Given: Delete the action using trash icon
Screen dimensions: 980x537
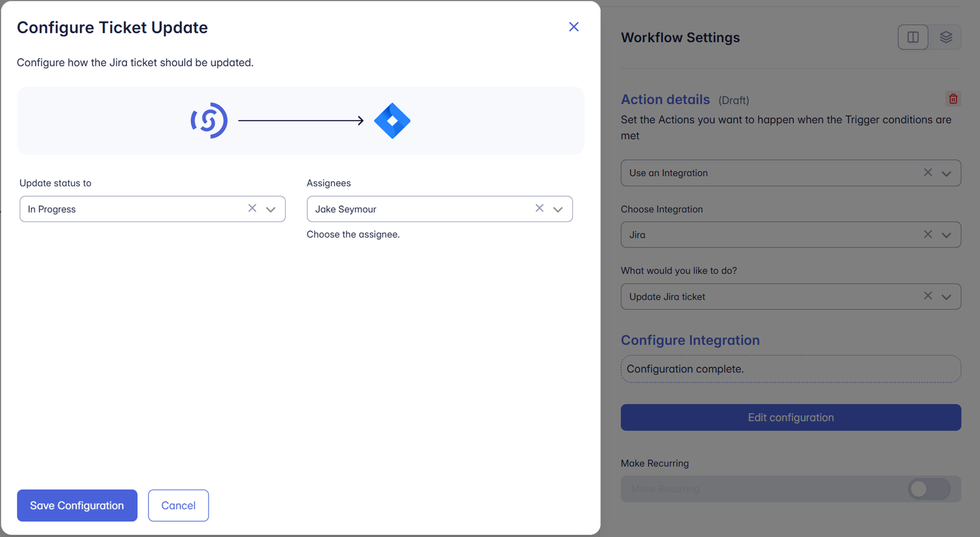Looking at the screenshot, I should click(953, 99).
